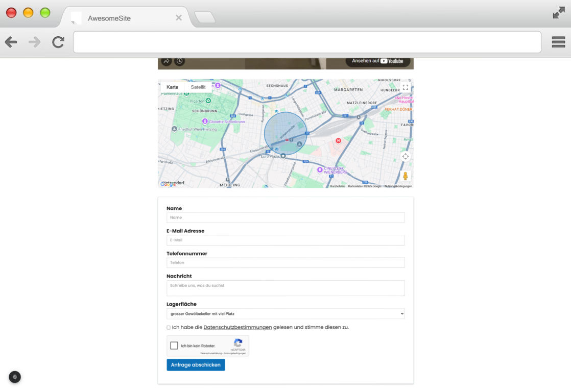Click the E-Mail Adresse input field

click(x=285, y=240)
